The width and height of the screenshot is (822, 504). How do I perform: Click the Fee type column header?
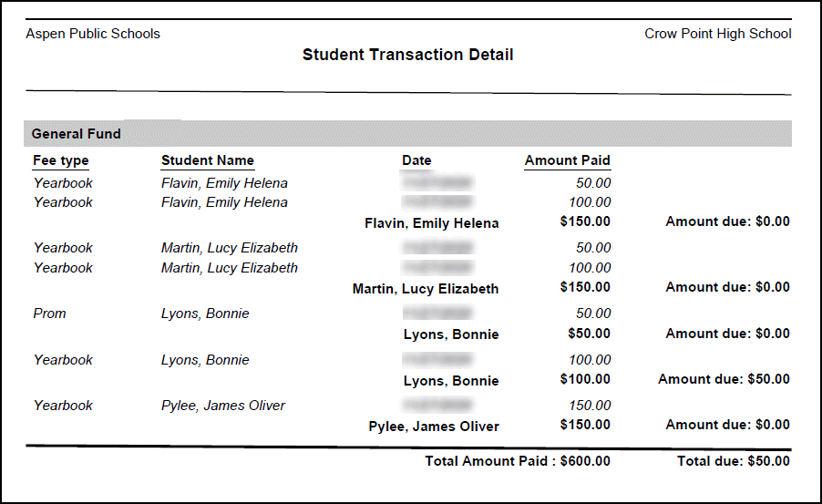tap(61, 160)
